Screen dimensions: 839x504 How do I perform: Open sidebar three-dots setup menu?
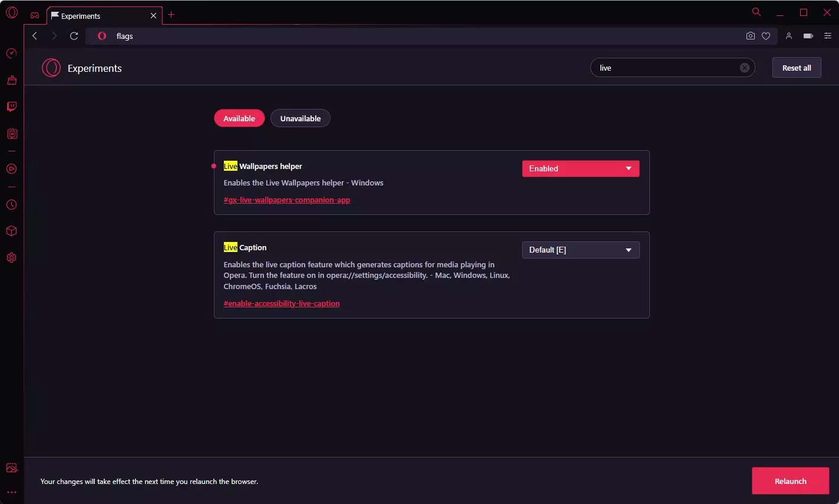(x=11, y=492)
